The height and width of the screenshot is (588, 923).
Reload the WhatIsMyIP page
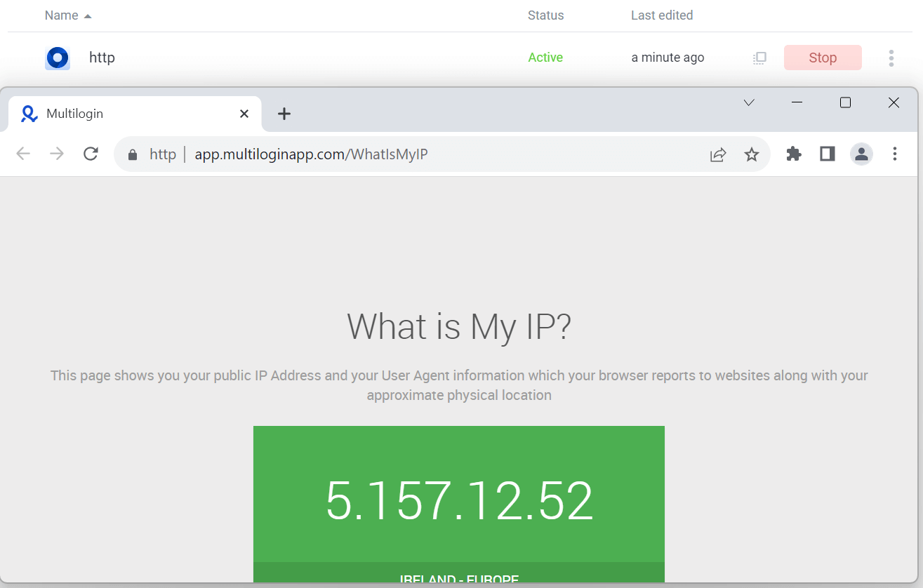(91, 154)
